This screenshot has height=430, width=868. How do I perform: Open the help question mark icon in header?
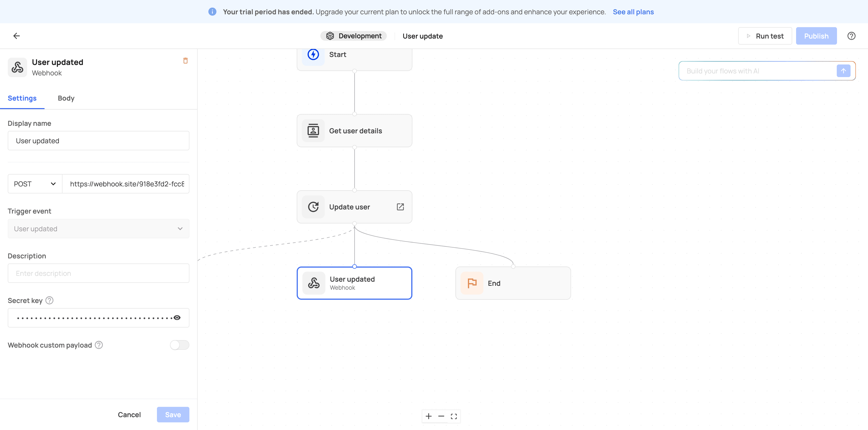point(851,36)
